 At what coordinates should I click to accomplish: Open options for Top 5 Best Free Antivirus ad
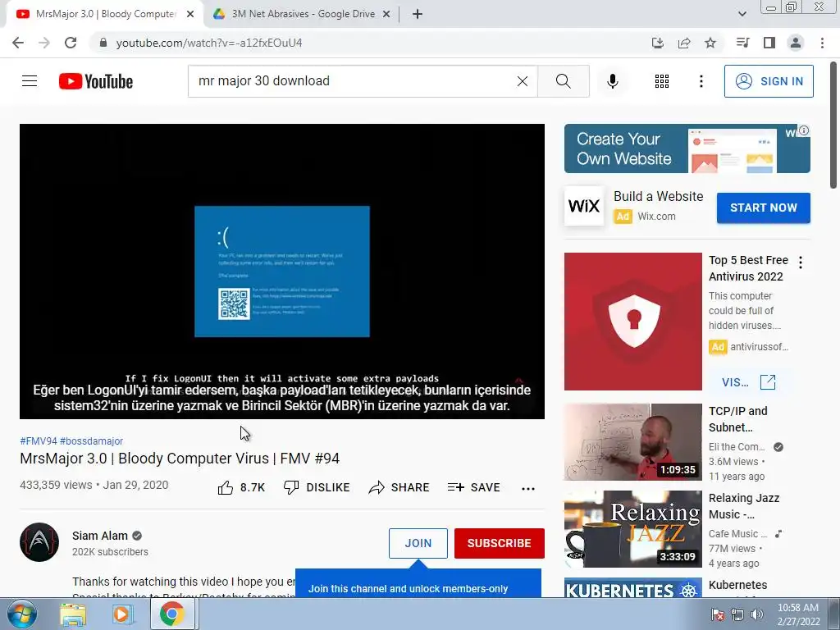(801, 262)
